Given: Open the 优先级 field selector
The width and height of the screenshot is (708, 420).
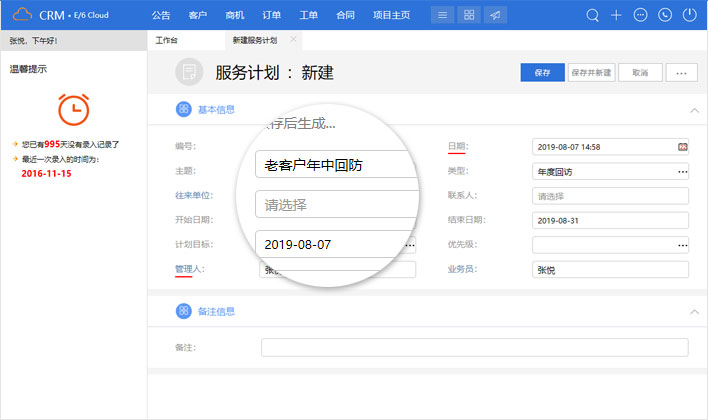Looking at the screenshot, I should coord(682,244).
